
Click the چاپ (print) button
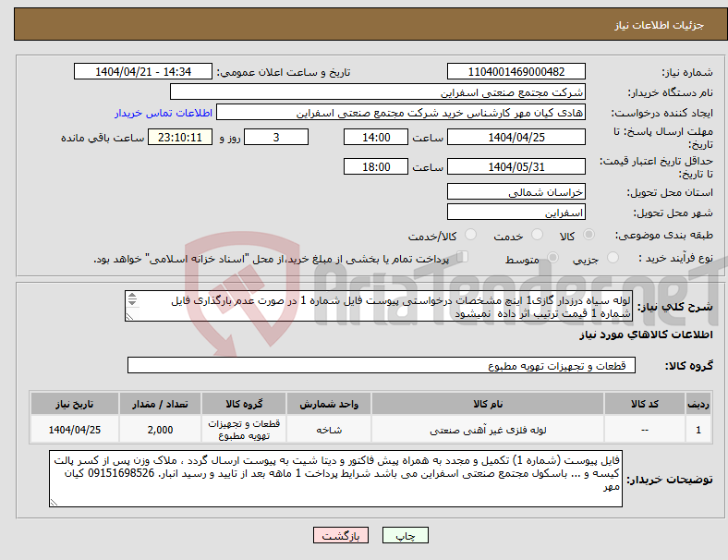406,535
